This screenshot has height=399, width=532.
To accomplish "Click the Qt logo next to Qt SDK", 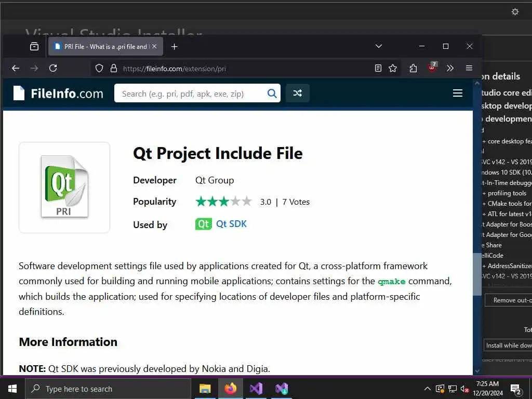I will tap(204, 224).
